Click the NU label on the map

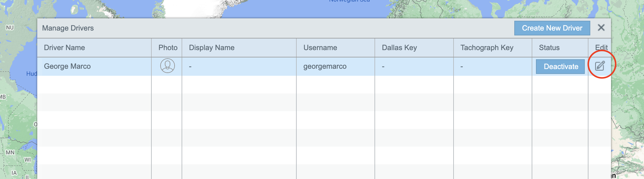10,27
